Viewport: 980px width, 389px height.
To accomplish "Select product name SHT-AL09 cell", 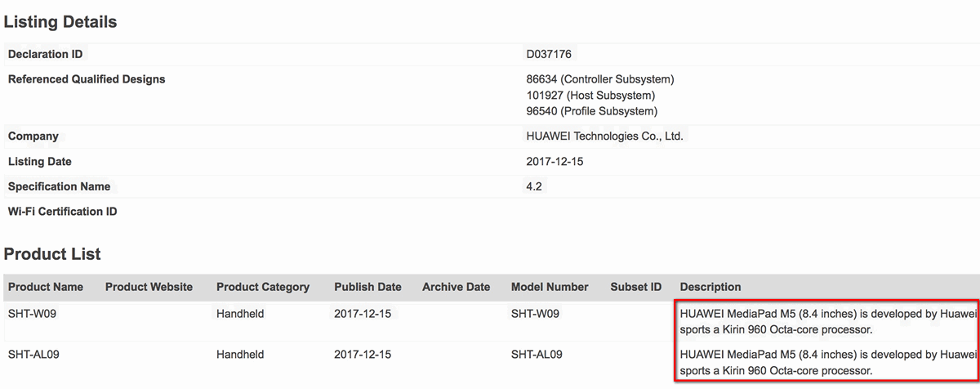I will pos(35,355).
